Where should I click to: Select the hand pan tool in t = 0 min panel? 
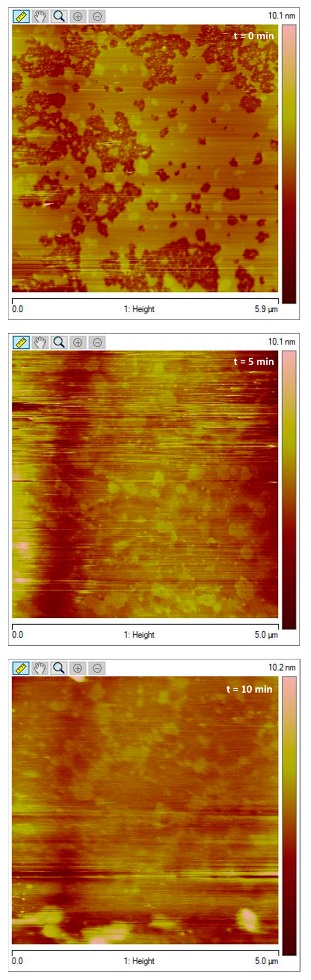pos(40,16)
